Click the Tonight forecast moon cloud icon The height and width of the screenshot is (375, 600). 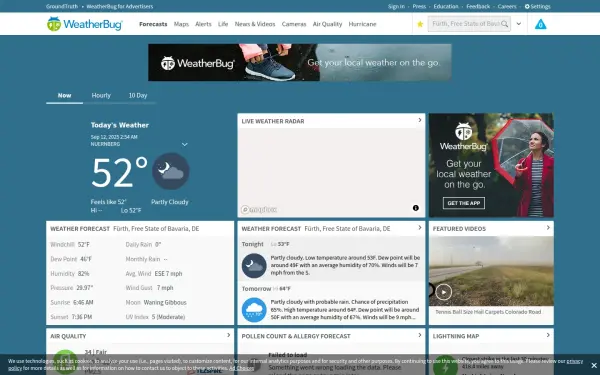point(254,266)
